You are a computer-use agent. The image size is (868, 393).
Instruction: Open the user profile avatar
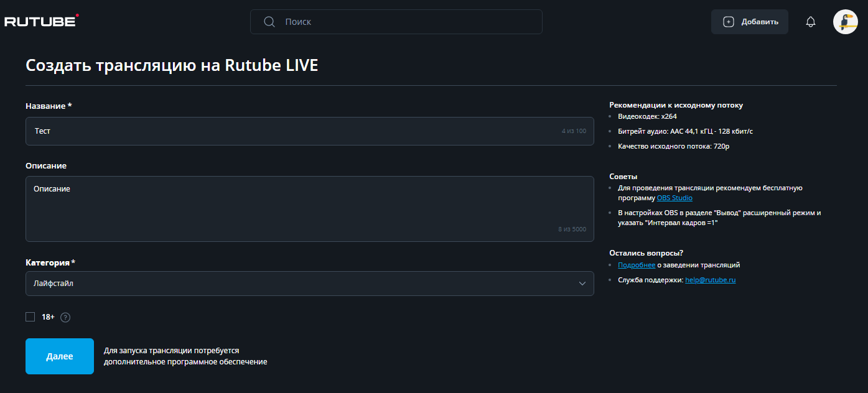[x=845, y=22]
